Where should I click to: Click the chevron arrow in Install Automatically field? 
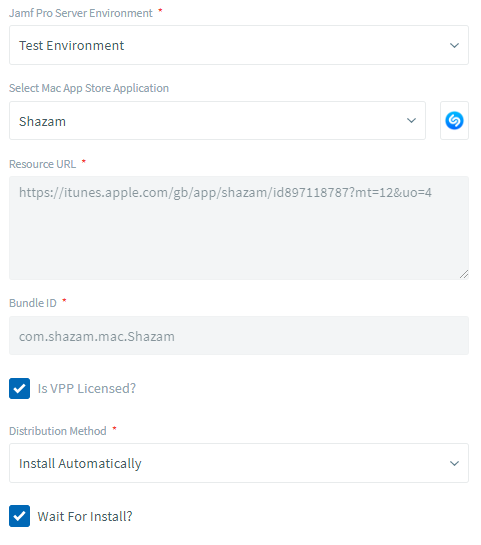point(454,463)
